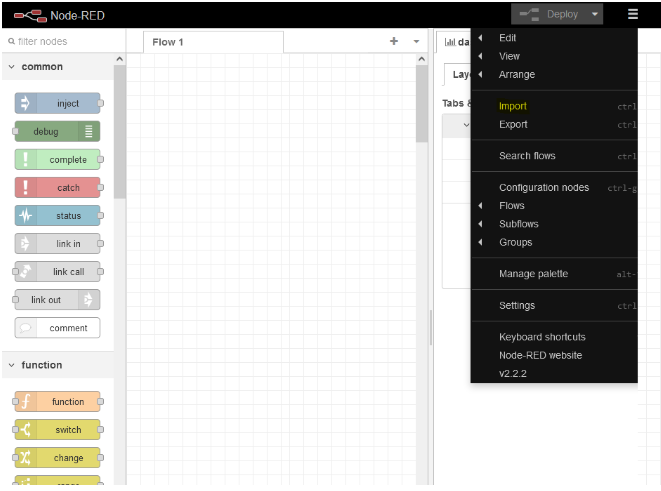
Task: Select the change node
Action: (x=58, y=458)
